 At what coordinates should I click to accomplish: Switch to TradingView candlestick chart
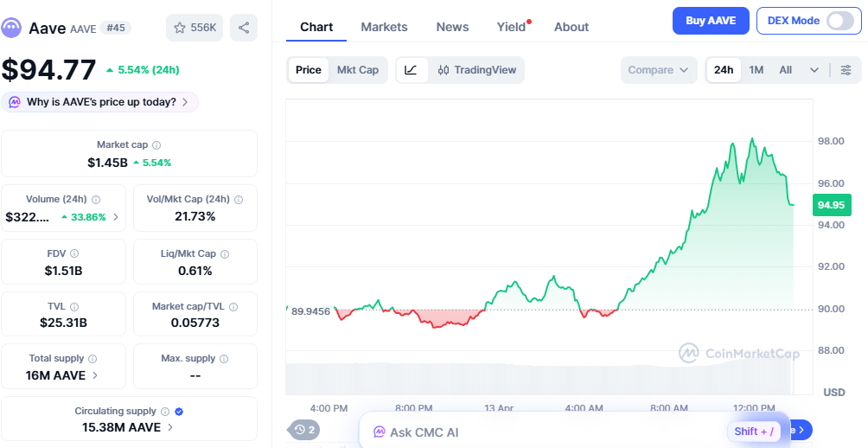[476, 70]
